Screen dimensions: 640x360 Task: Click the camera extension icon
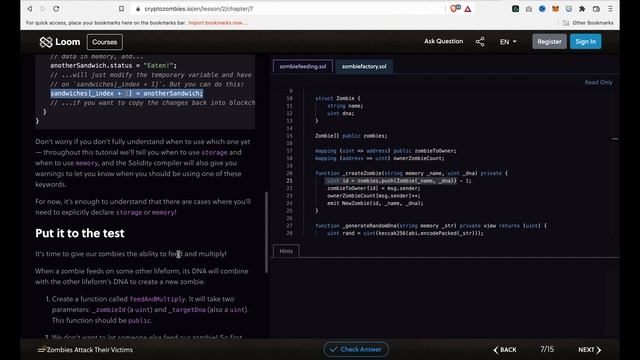point(529,9)
